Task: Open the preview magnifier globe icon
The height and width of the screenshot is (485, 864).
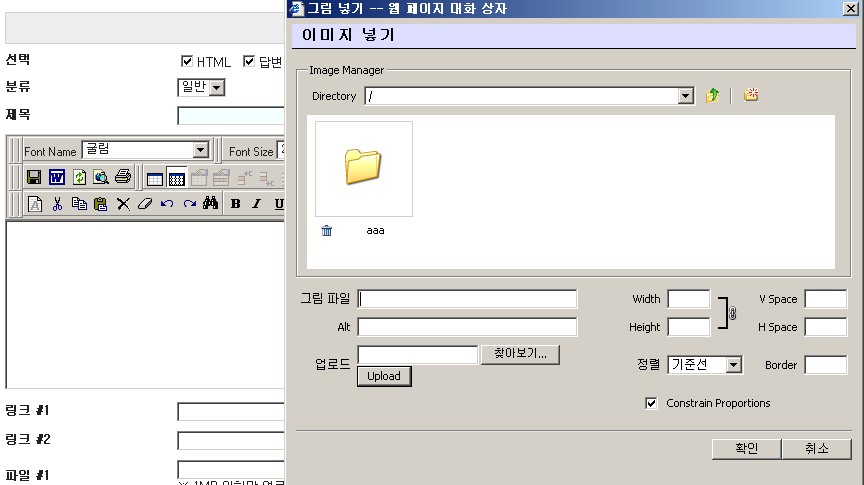Action: coord(101,177)
